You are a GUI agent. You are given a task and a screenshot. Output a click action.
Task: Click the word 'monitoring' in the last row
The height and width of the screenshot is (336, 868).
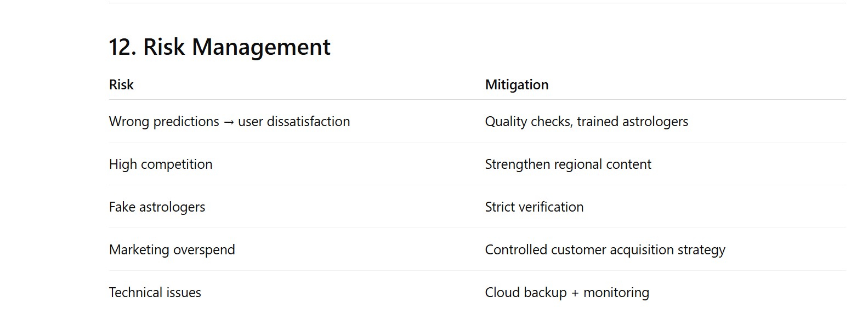click(616, 293)
